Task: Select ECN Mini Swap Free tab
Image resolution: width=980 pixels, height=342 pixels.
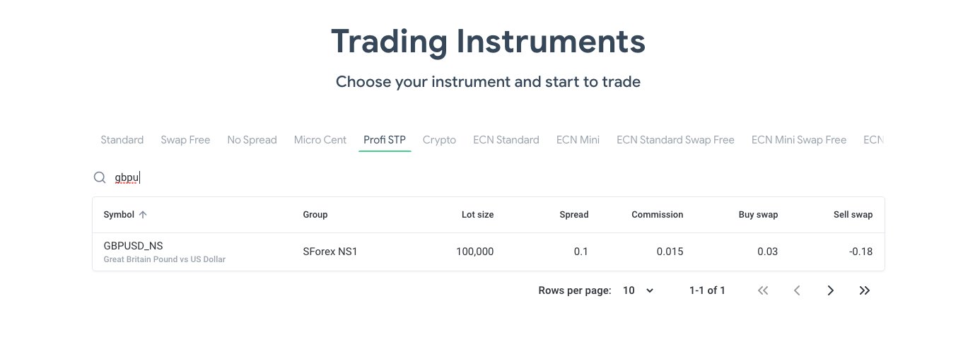Action: coord(799,140)
